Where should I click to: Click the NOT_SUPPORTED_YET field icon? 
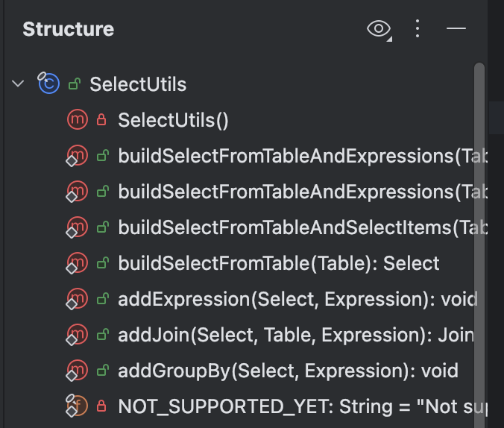[x=77, y=405]
